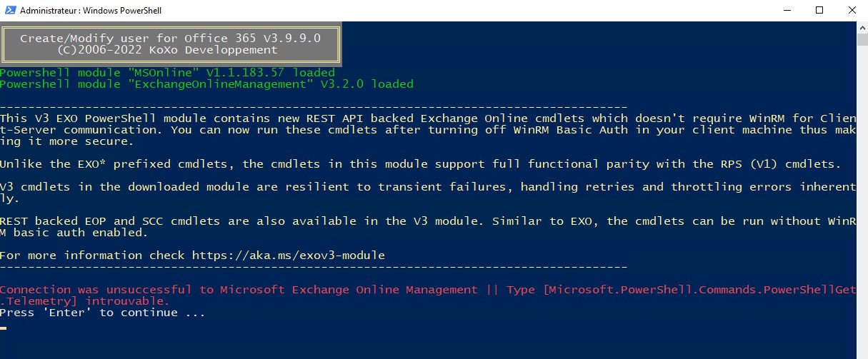
Task: Click the 'REST backed EOP and SCC cmdlets' line
Action: click(x=428, y=227)
